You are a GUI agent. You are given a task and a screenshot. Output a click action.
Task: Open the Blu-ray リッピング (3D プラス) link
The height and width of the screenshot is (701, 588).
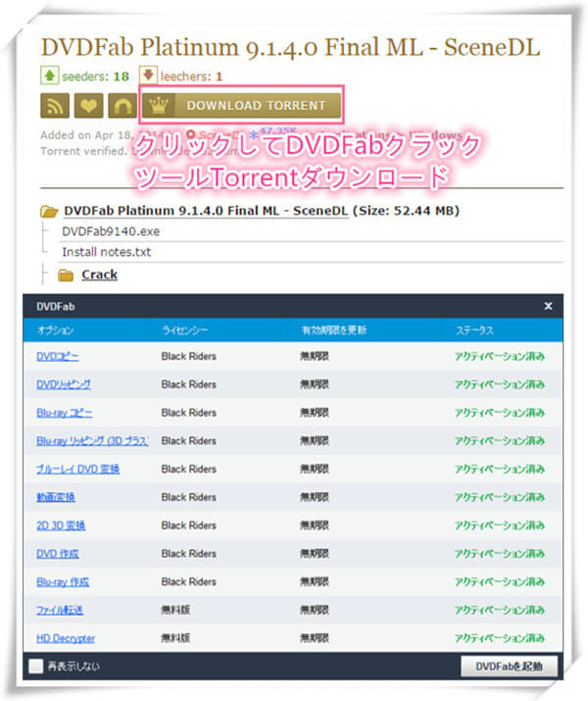point(92,441)
